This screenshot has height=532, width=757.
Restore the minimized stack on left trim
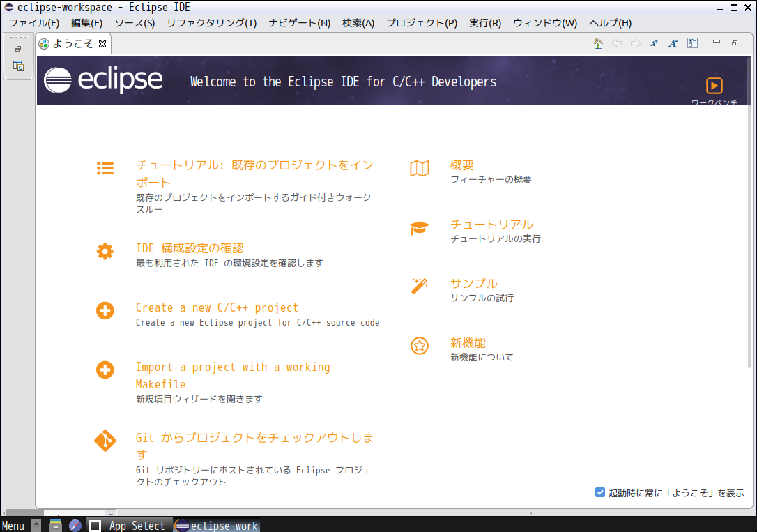pos(18,49)
